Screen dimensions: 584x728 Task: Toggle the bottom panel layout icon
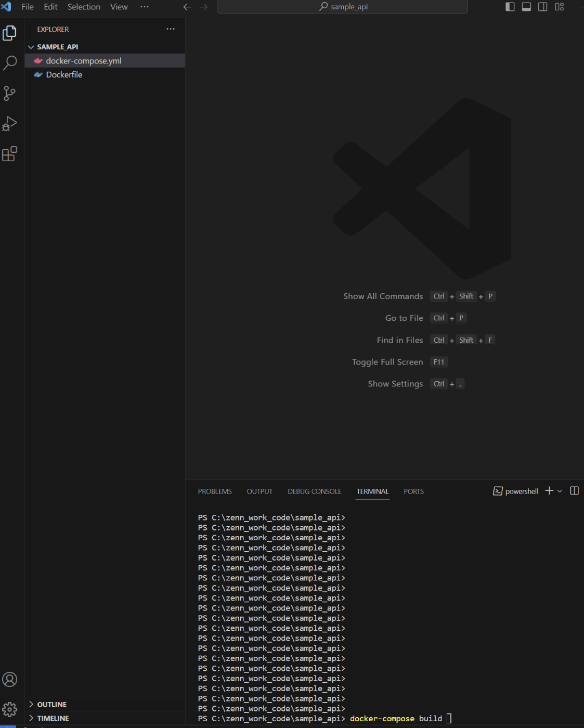tap(526, 7)
